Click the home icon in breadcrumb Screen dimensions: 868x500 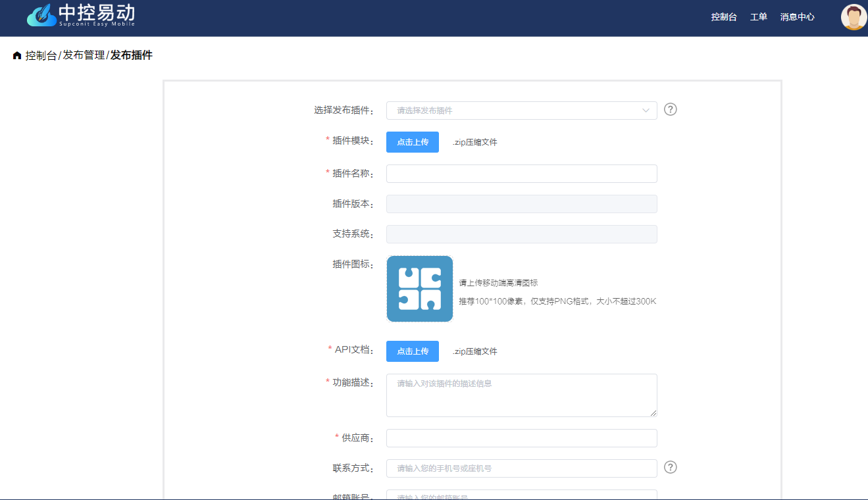tap(17, 56)
